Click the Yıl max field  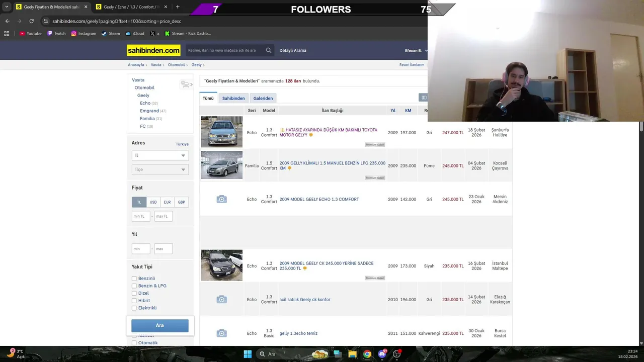tap(164, 249)
